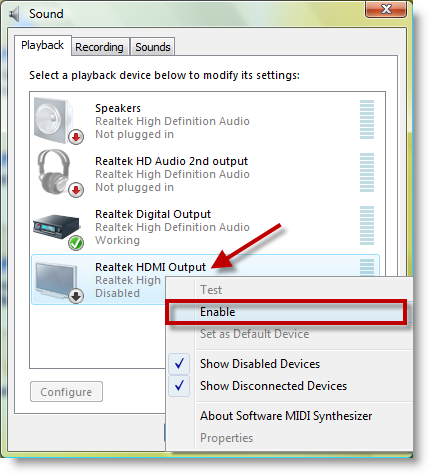Click the Configure button

(66, 392)
